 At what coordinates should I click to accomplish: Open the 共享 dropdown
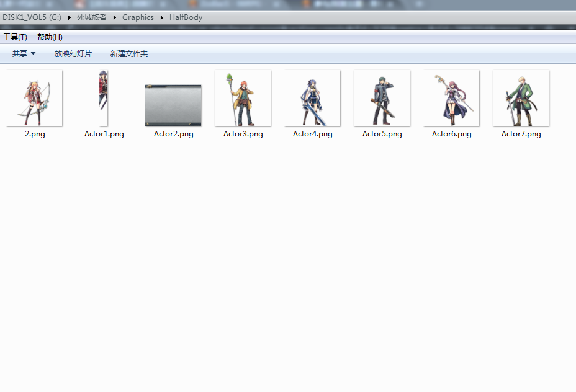tap(24, 53)
